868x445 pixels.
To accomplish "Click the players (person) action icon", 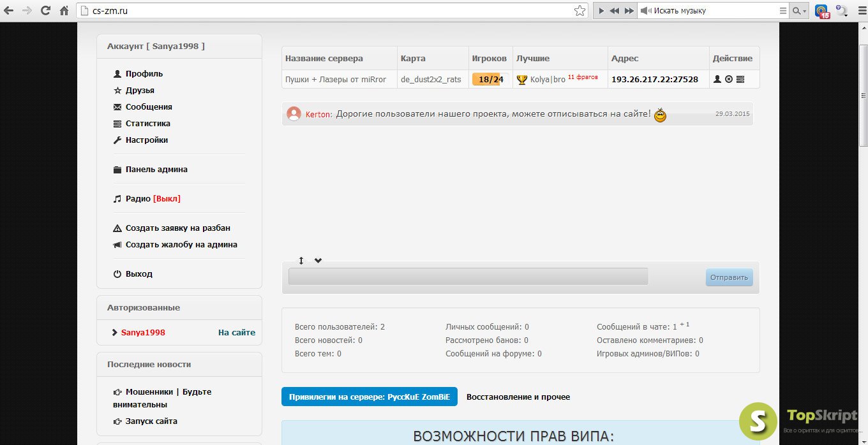I will pyautogui.click(x=717, y=80).
